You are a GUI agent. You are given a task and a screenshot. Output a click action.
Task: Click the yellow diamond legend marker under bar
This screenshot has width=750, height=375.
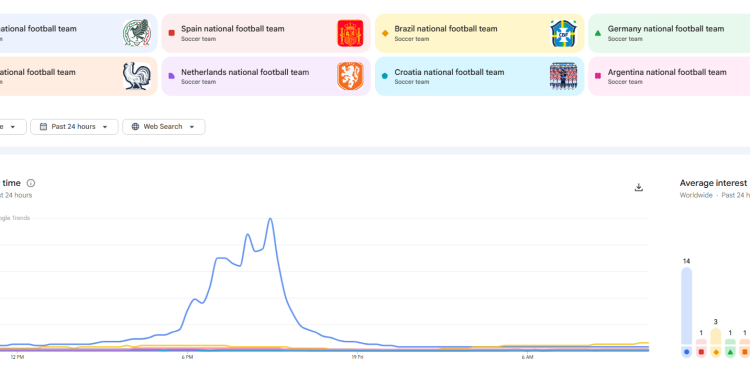(716, 352)
